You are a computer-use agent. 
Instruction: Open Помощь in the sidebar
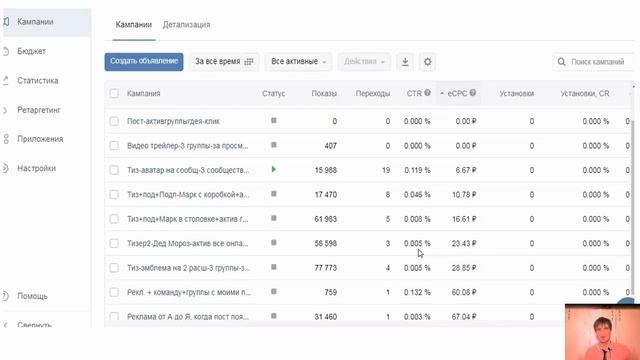[x=32, y=296]
